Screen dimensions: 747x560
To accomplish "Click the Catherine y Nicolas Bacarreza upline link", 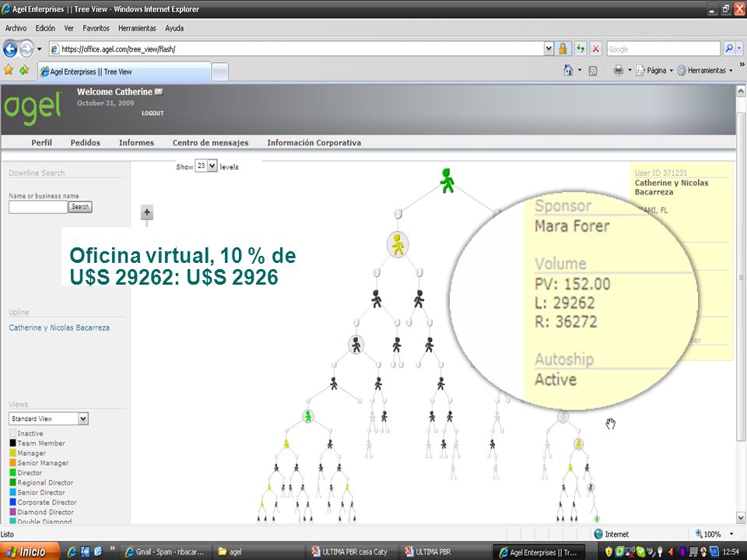I will click(x=59, y=327).
